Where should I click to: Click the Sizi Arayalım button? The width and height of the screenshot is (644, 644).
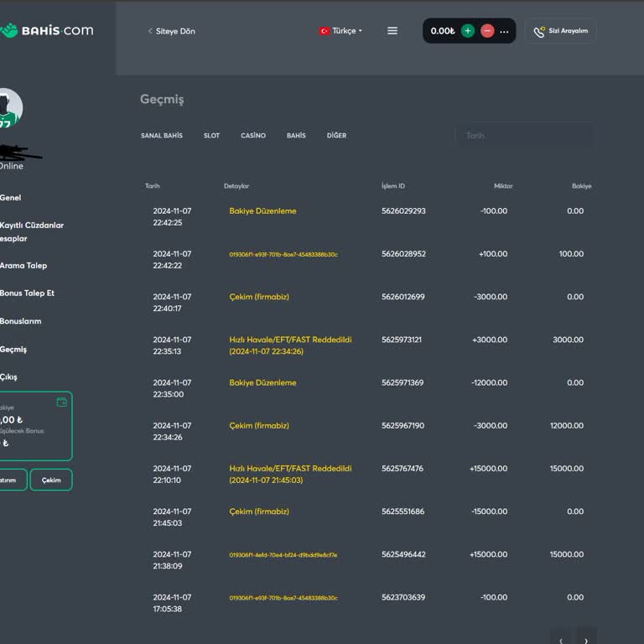click(x=561, y=31)
